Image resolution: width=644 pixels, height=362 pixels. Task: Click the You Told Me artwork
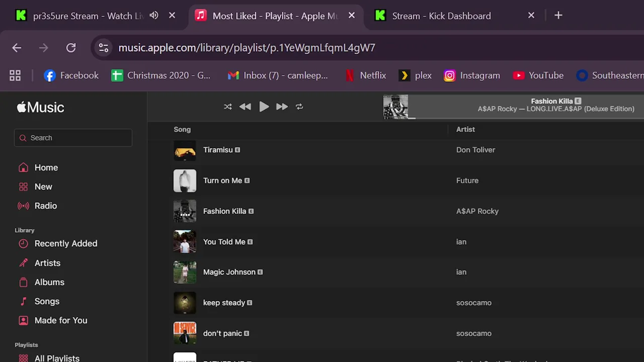pos(185,242)
